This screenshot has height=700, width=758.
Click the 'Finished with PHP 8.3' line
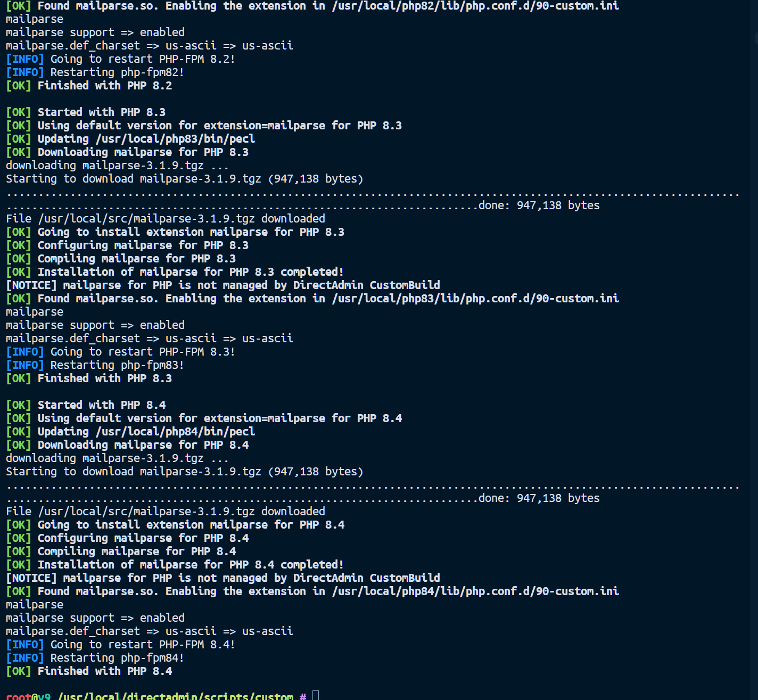[104, 378]
